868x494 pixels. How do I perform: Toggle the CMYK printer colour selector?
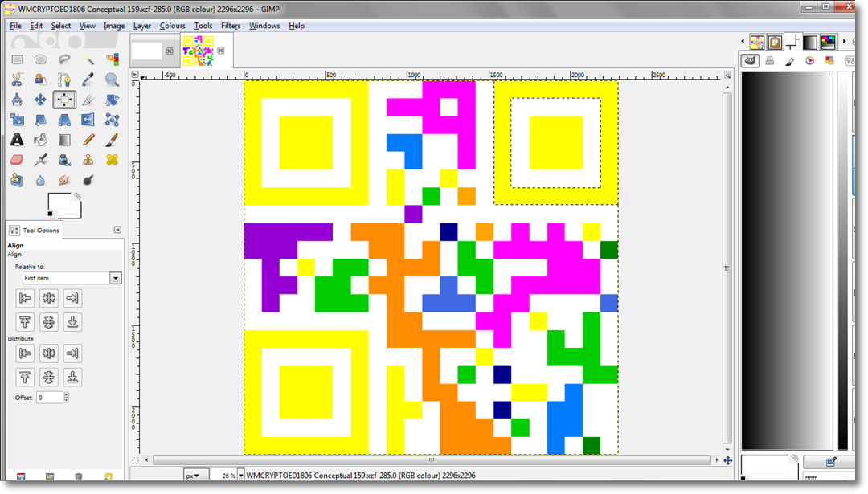coord(769,61)
